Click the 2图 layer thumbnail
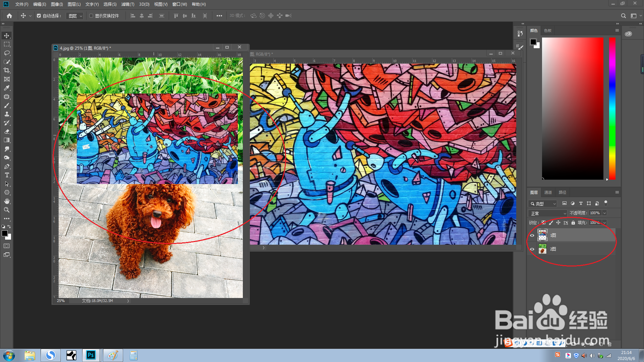644x362 pixels. pyautogui.click(x=542, y=249)
